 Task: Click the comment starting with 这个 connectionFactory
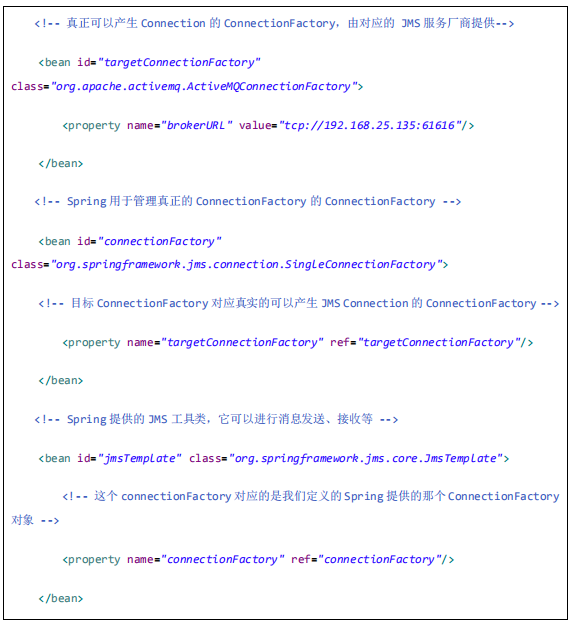pyautogui.click(x=311, y=496)
